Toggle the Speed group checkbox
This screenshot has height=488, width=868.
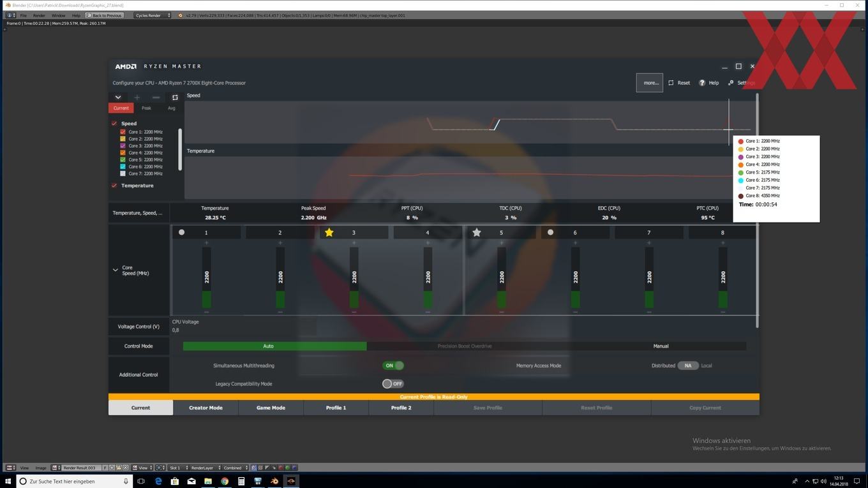pyautogui.click(x=114, y=124)
